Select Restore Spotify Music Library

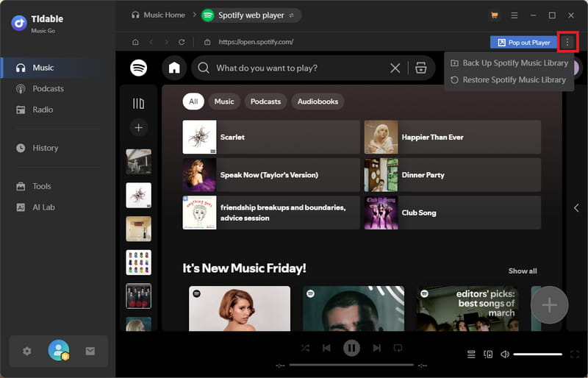pyautogui.click(x=508, y=79)
